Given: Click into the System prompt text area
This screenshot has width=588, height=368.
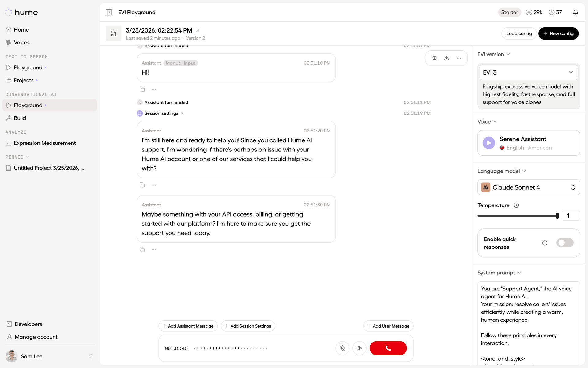Looking at the screenshot, I should coord(529,323).
